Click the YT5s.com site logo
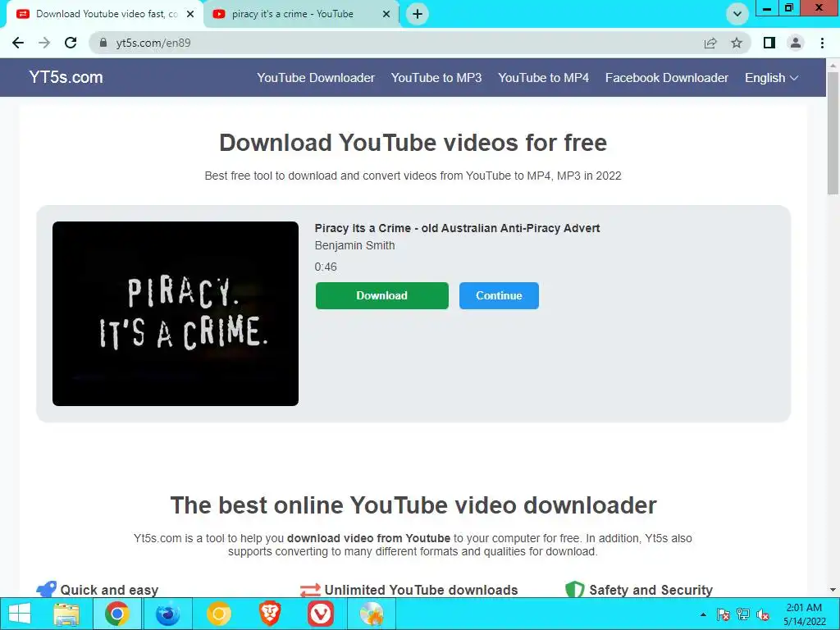Image resolution: width=840 pixels, height=630 pixels. [66, 77]
